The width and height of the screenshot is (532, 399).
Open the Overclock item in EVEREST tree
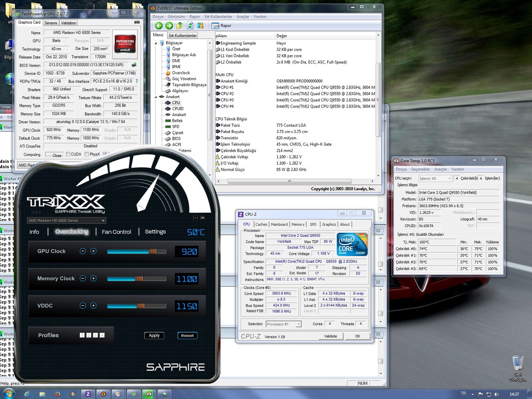(x=181, y=73)
